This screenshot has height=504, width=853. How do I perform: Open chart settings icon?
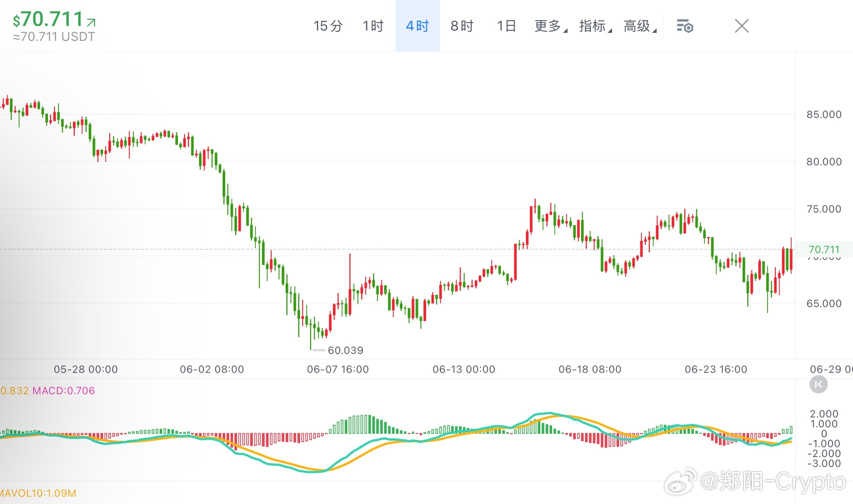pos(685,26)
